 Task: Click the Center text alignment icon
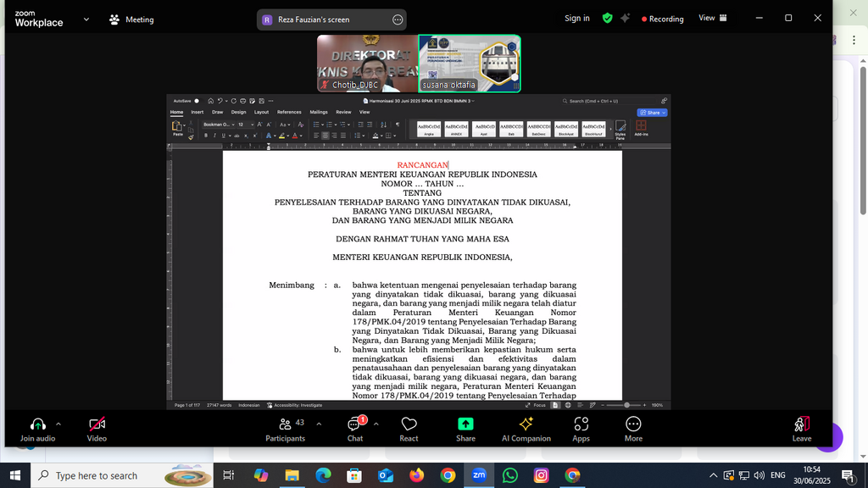tap(325, 136)
